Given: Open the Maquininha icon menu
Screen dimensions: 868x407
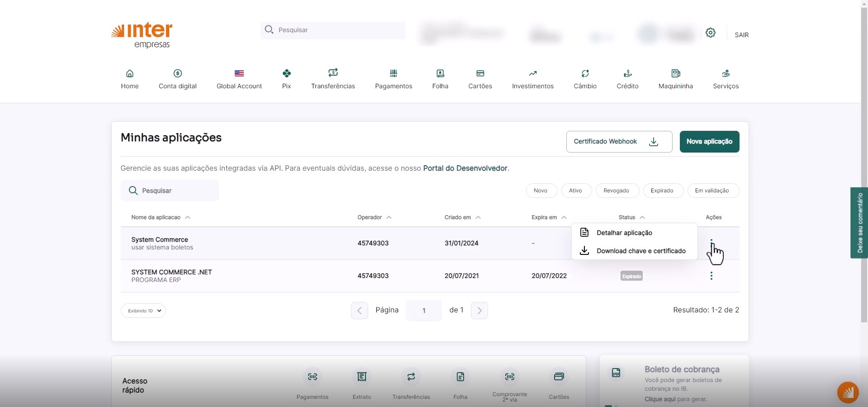Looking at the screenshot, I should pos(675,73).
